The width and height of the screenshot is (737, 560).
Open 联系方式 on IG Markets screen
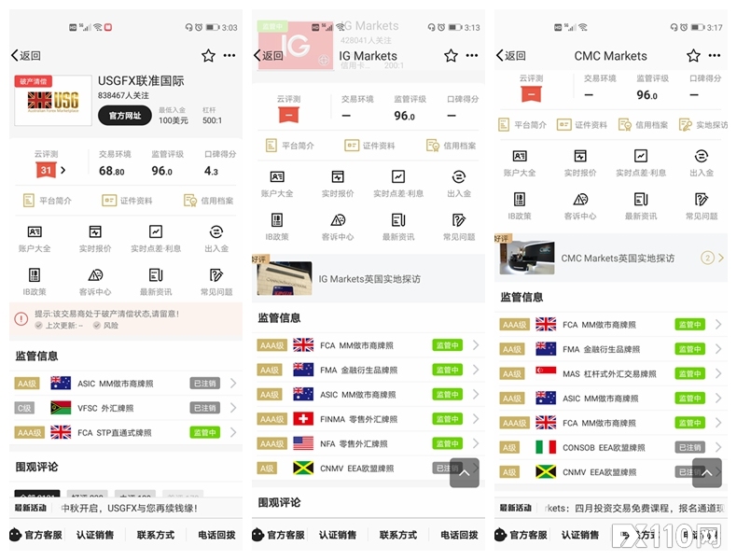coord(398,535)
